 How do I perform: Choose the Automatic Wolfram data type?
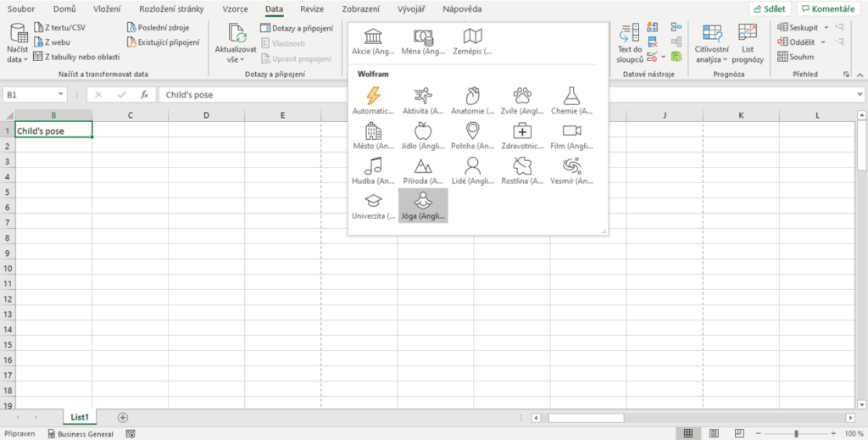[373, 101]
